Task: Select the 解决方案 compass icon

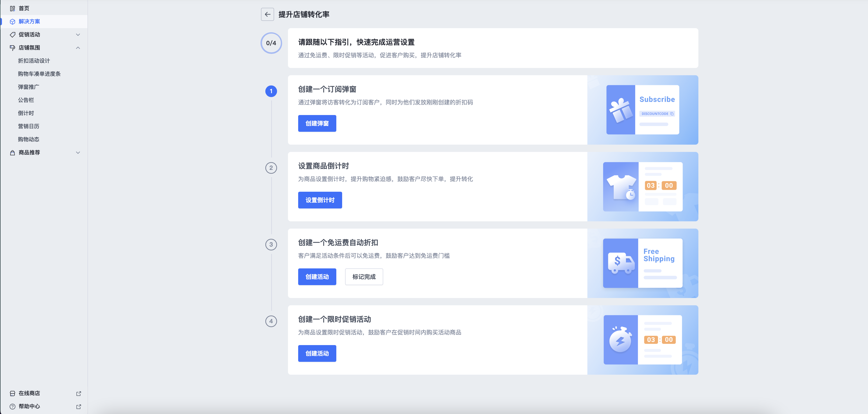Action: click(12, 21)
